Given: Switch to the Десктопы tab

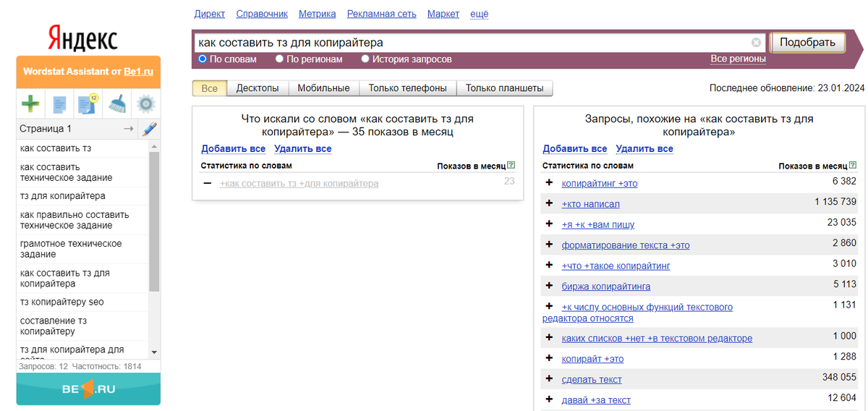Looking at the screenshot, I should pos(258,88).
